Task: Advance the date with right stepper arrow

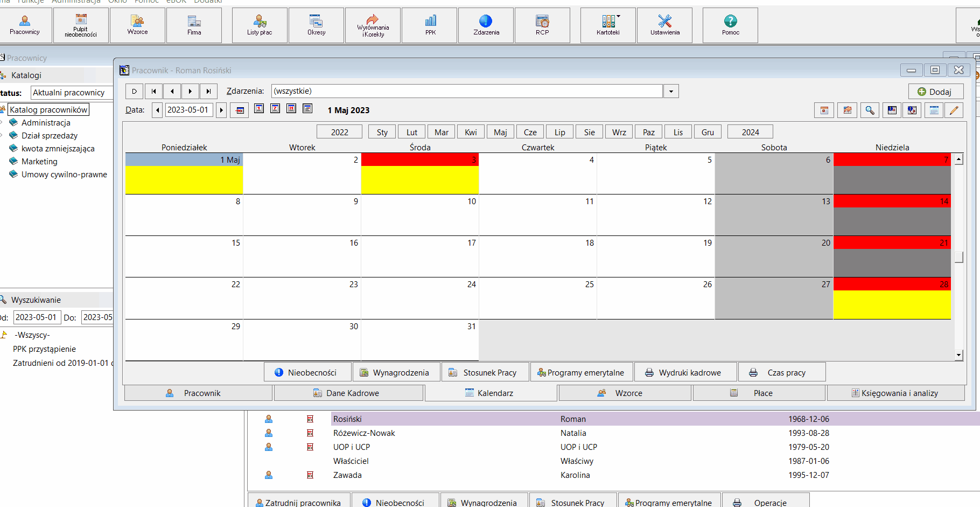Action: point(221,110)
